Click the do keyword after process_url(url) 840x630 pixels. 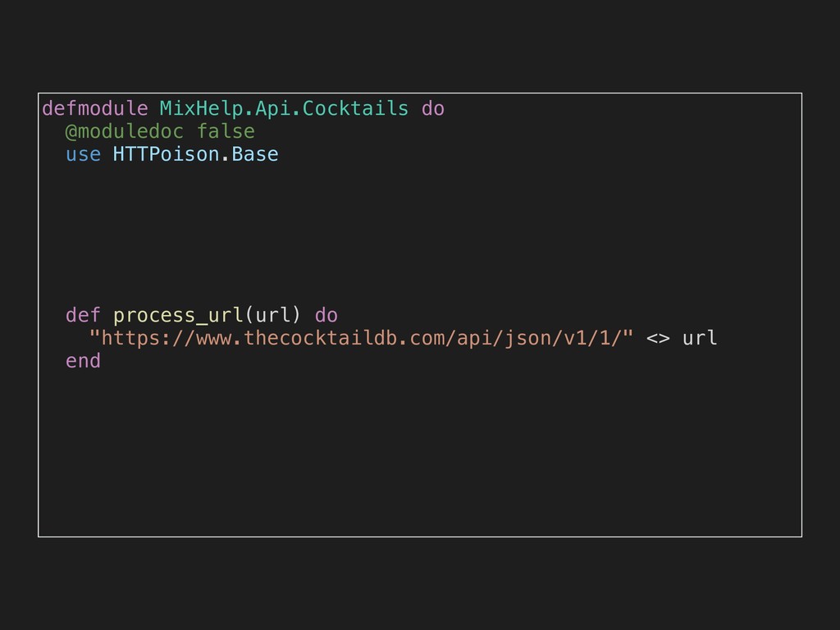point(326,315)
